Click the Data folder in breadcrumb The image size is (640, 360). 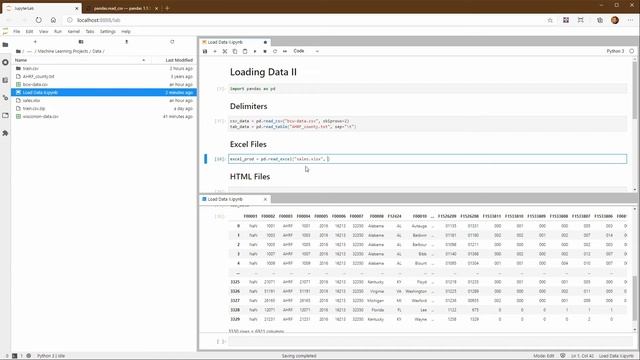point(97,51)
